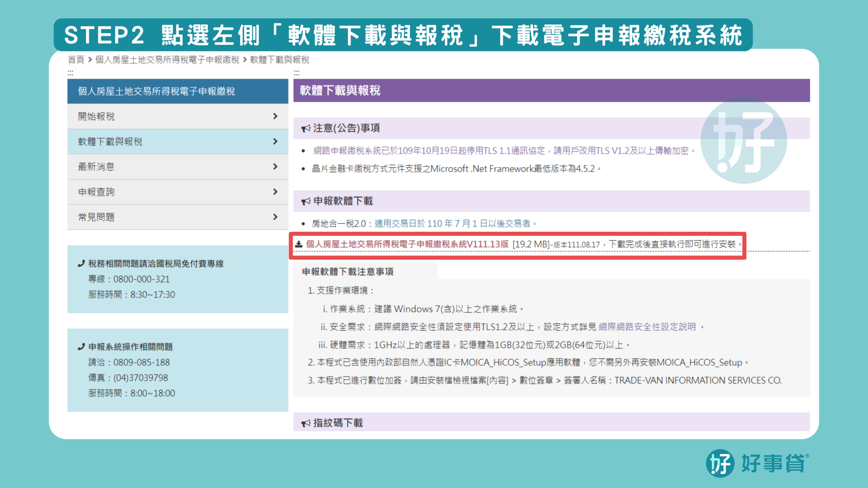The height and width of the screenshot is (488, 868).
Task: Download 個人房屋土地交易所得稅電子申報繳稅系統V111.13版
Action: 407,244
